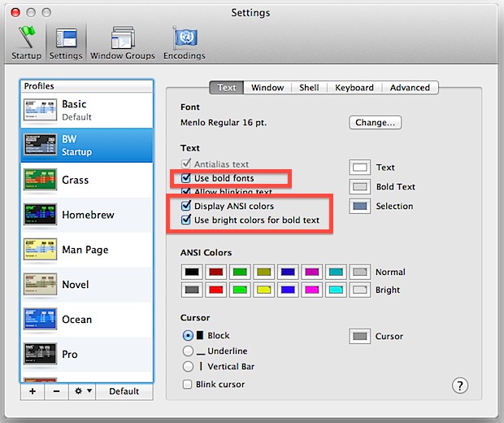504x423 pixels.
Task: Pick the Bright magenta ANSI color
Action: (312, 290)
